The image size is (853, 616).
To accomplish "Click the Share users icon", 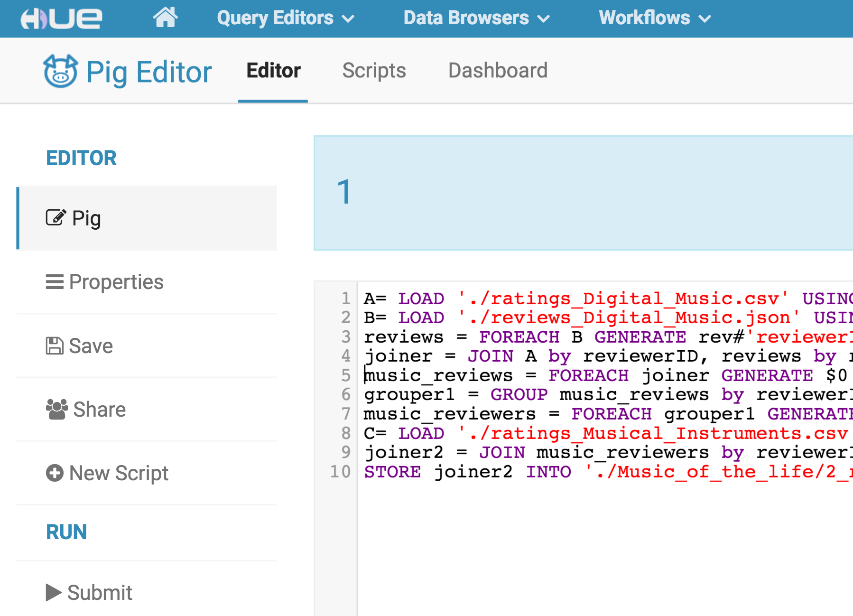I will pyautogui.click(x=57, y=410).
